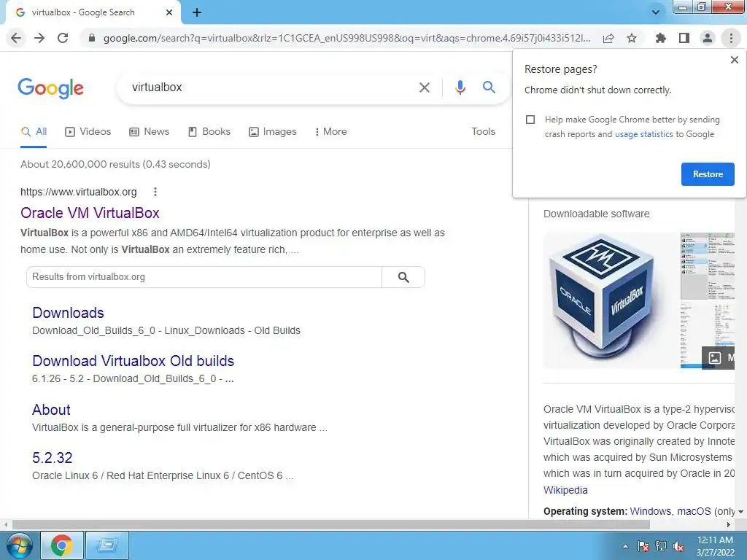Open the Extensions puzzle icon

pos(661,38)
